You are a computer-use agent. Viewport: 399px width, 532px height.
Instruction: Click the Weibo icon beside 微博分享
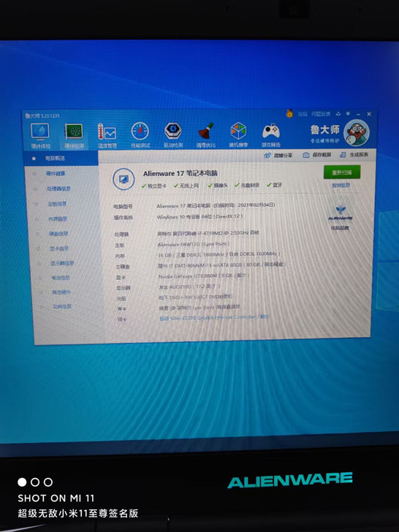click(x=267, y=156)
